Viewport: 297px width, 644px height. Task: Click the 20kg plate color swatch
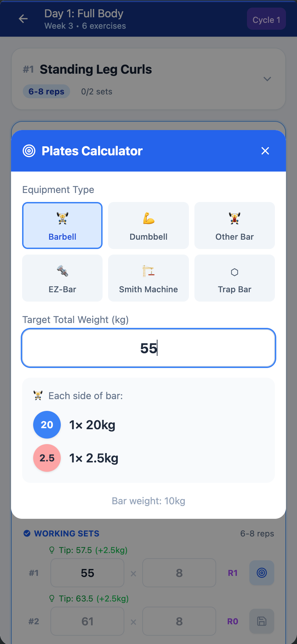click(47, 424)
